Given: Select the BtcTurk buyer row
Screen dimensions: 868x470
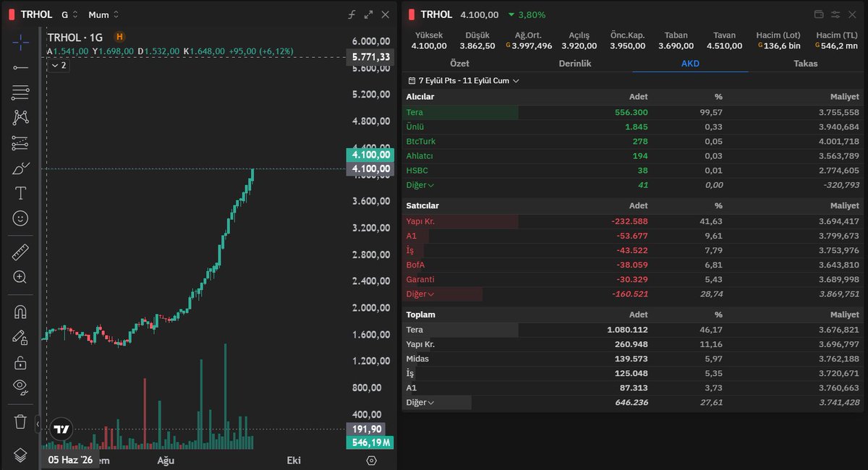Looking at the screenshot, I should [x=633, y=142].
